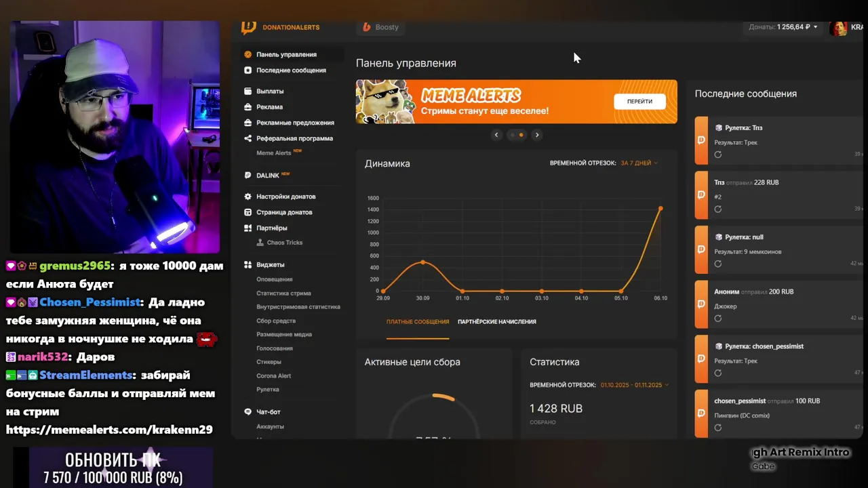Go to next banner slide arrow
868x488 pixels.
537,135
